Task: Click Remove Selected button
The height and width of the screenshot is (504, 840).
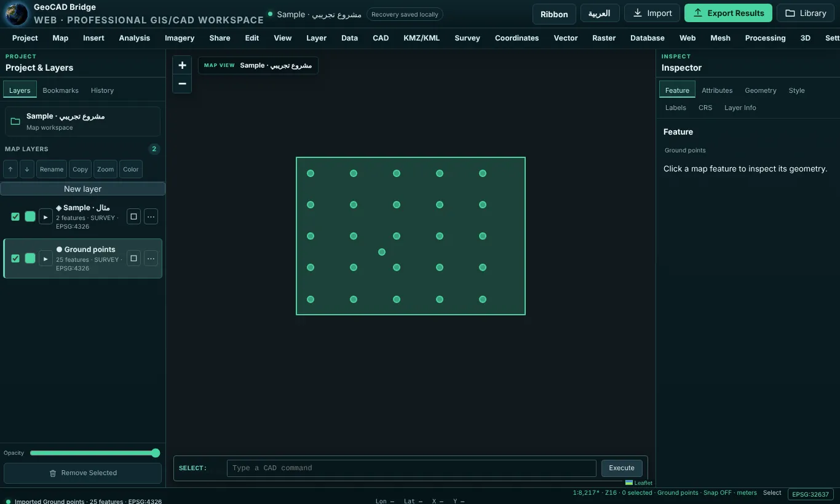Action: [82, 473]
